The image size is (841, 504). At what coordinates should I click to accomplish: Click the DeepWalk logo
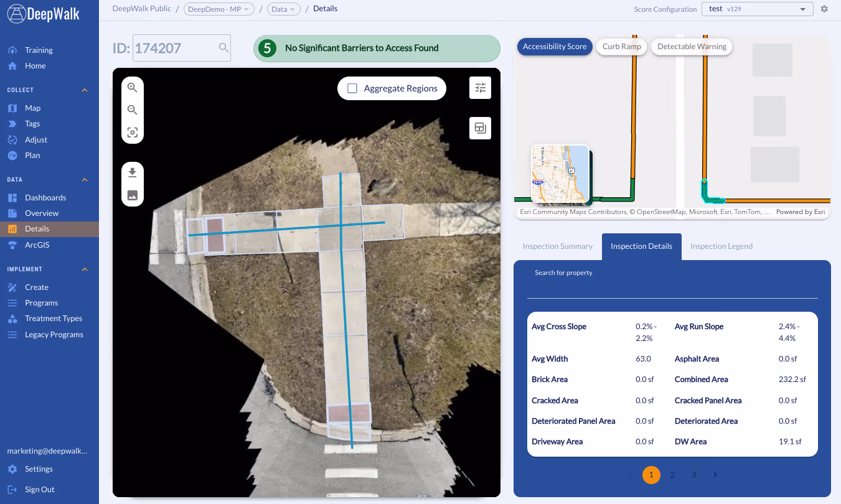pyautogui.click(x=44, y=14)
